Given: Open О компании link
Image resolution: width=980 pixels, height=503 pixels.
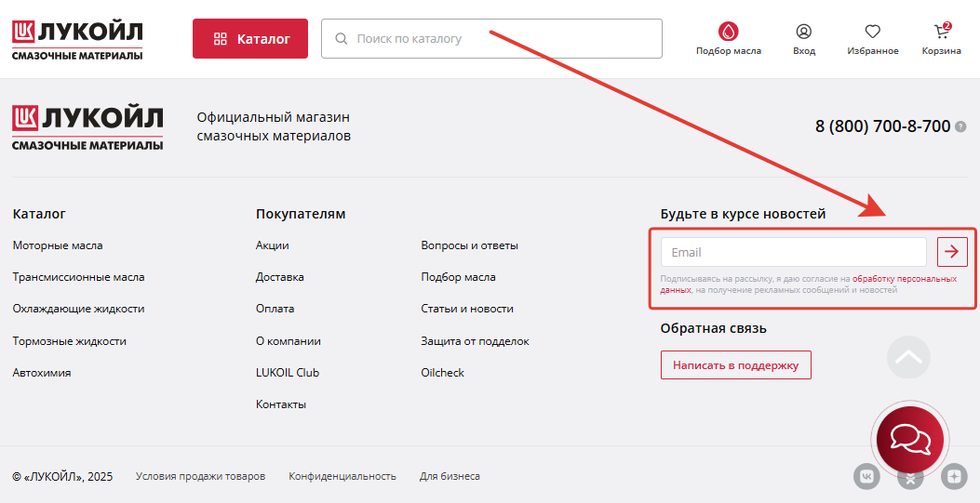Looking at the screenshot, I should click(289, 340).
